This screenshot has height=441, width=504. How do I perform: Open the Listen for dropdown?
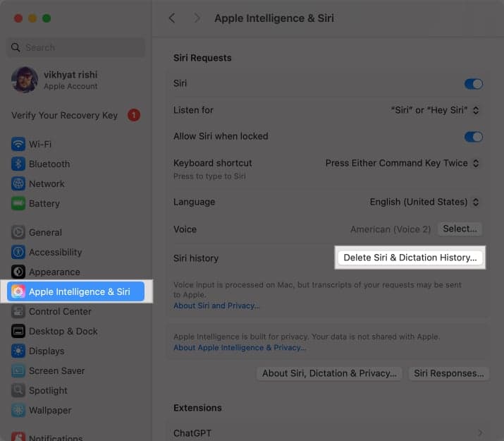[x=435, y=110]
